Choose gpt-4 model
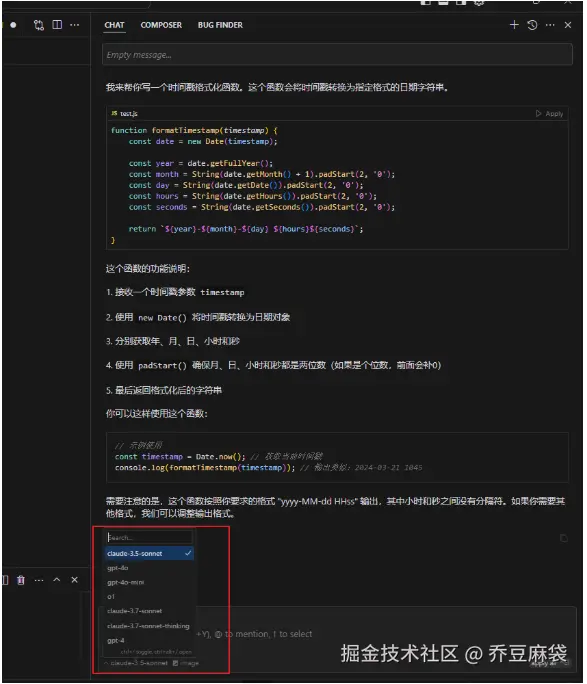The image size is (587, 684). pos(116,640)
